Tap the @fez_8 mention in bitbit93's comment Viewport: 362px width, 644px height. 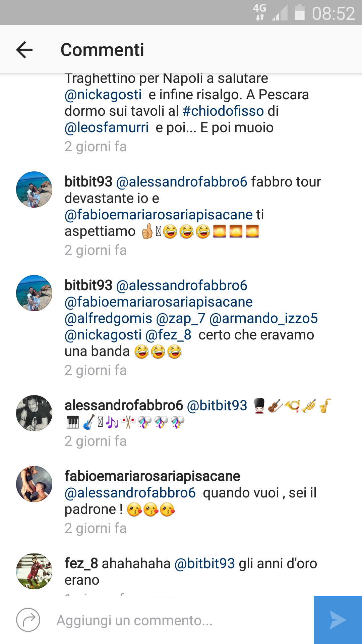(x=168, y=335)
